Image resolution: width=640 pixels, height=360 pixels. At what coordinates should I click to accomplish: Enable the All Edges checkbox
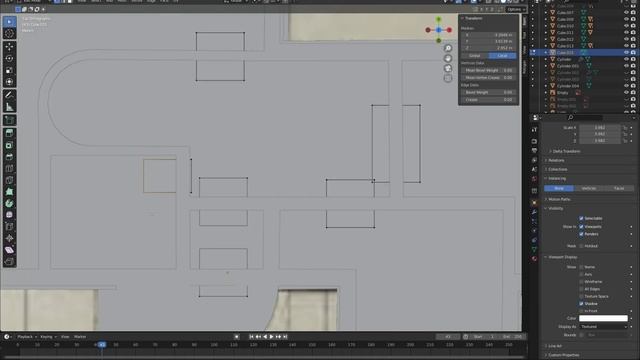click(x=581, y=289)
